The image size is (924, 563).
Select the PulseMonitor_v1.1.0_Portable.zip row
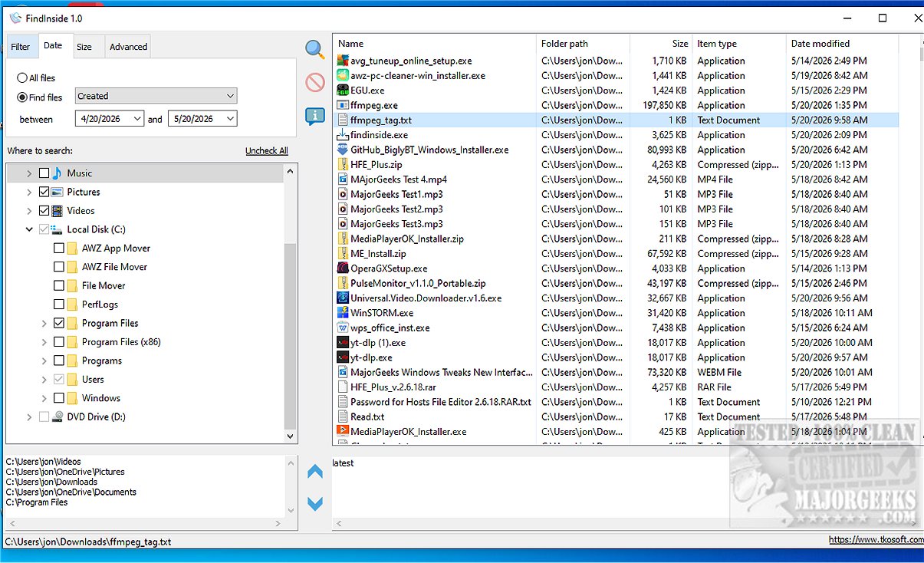pos(616,284)
